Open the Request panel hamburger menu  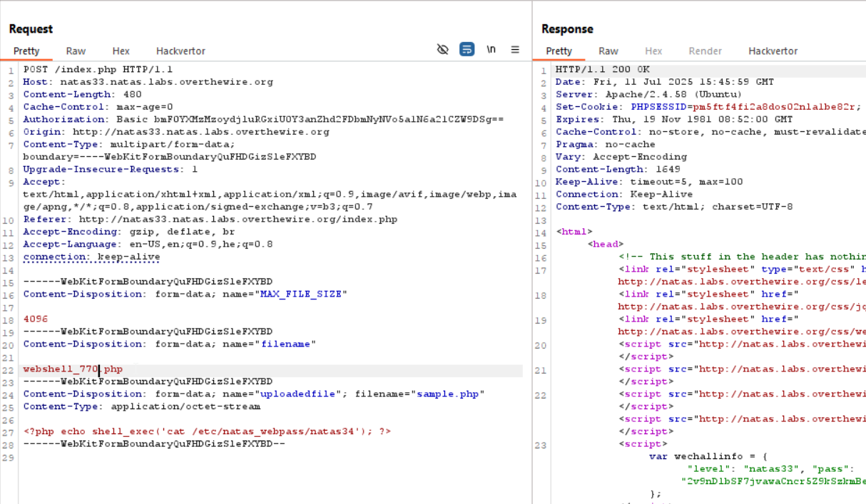click(515, 49)
